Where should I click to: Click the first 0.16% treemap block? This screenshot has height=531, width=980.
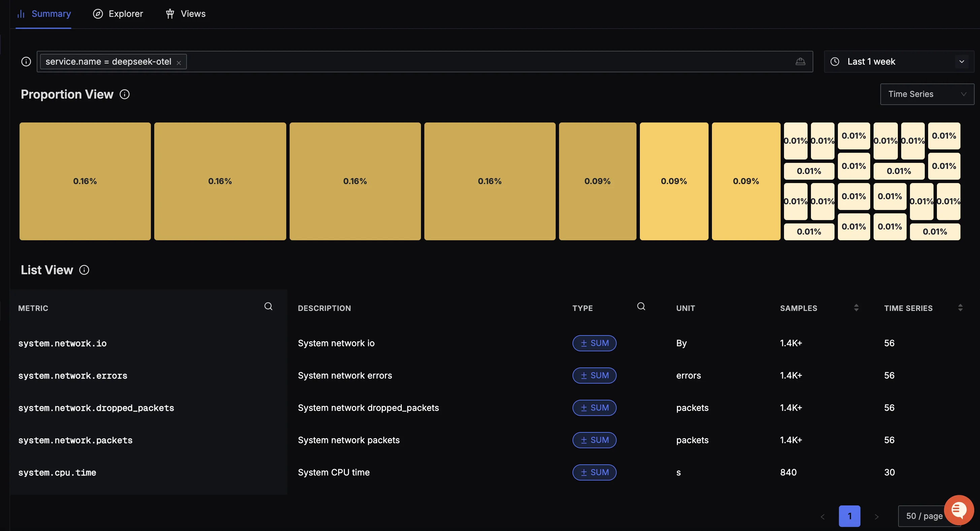(x=85, y=181)
